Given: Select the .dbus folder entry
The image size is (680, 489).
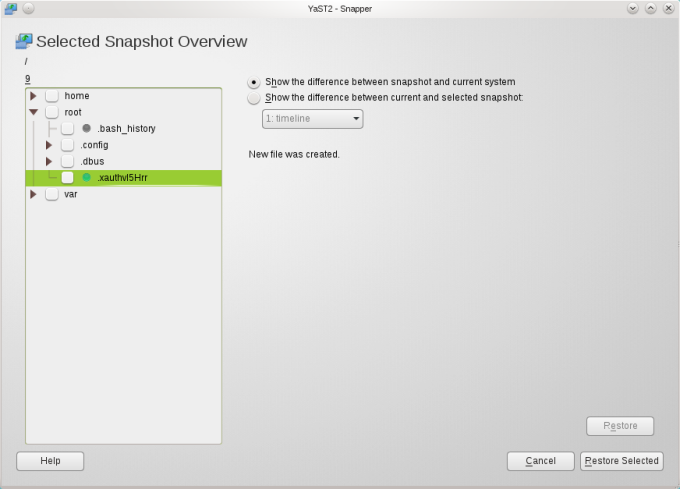Looking at the screenshot, I should (92, 161).
